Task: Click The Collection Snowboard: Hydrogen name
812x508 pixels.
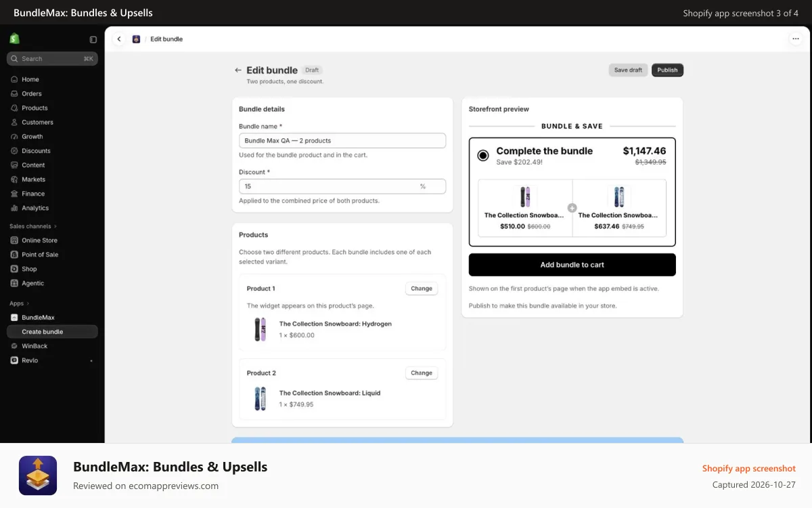Action: coord(336,324)
